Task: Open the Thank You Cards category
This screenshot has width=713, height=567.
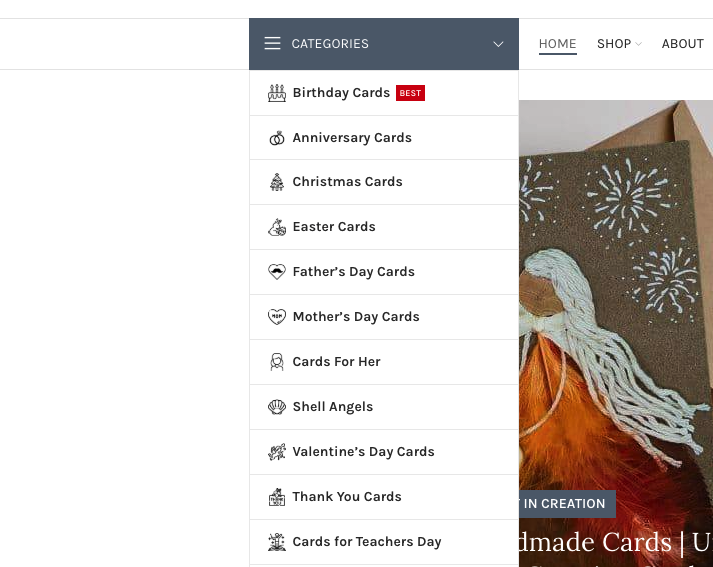Action: (x=347, y=497)
